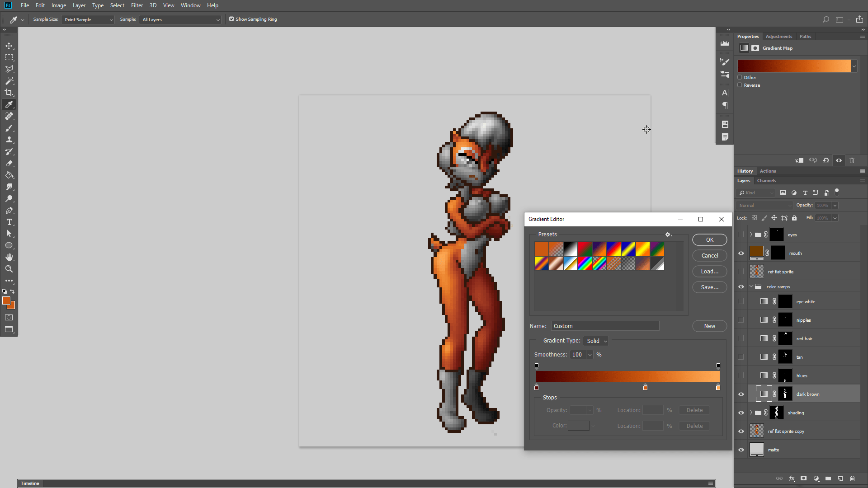
Task: Collapse the color ramps group
Action: [751, 286]
